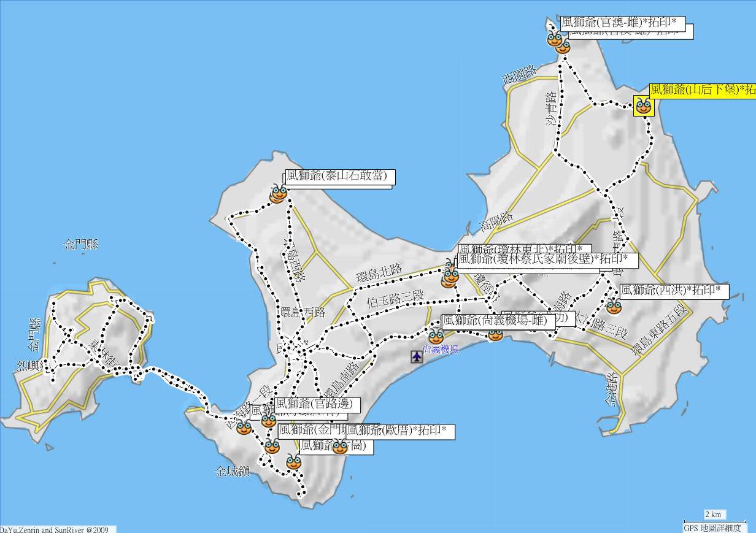The image size is (756, 533).
Task: Select the waypoint icon above 尚義機場 label
Action: (436, 336)
